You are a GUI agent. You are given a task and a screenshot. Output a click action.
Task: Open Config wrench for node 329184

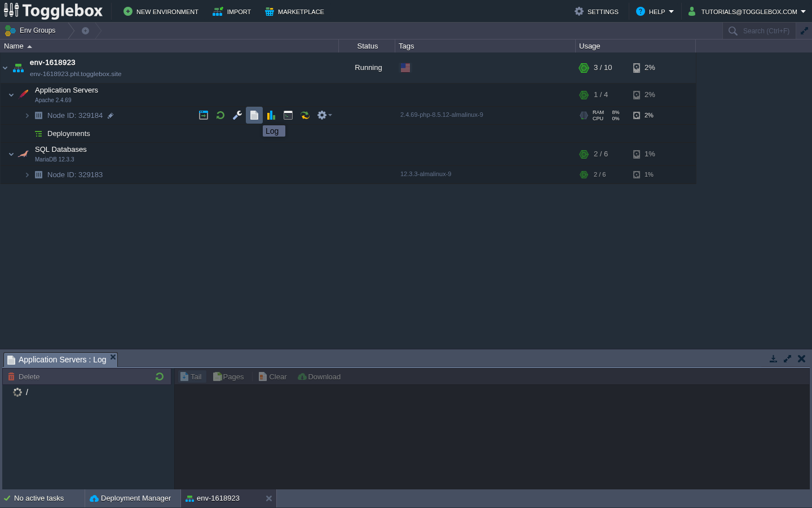[237, 115]
